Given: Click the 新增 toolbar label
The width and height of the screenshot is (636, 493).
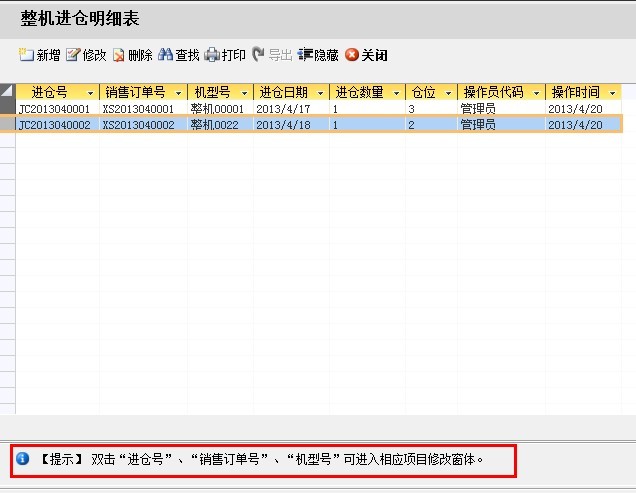Looking at the screenshot, I should tap(48, 55).
